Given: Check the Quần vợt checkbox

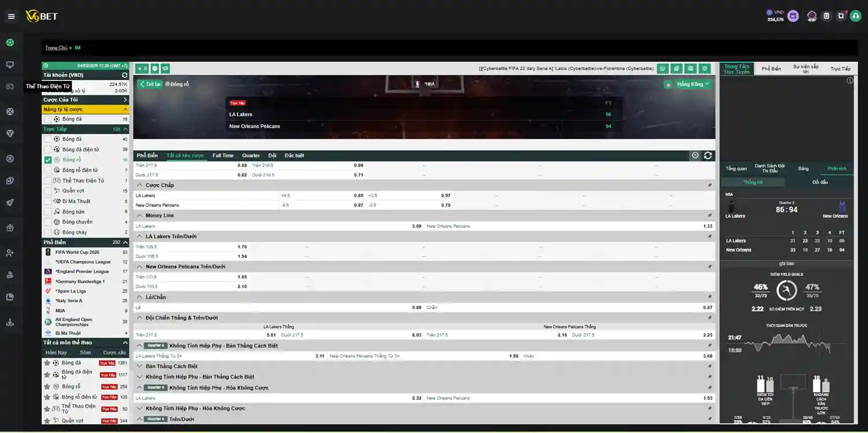Looking at the screenshot, I should click(x=48, y=191).
